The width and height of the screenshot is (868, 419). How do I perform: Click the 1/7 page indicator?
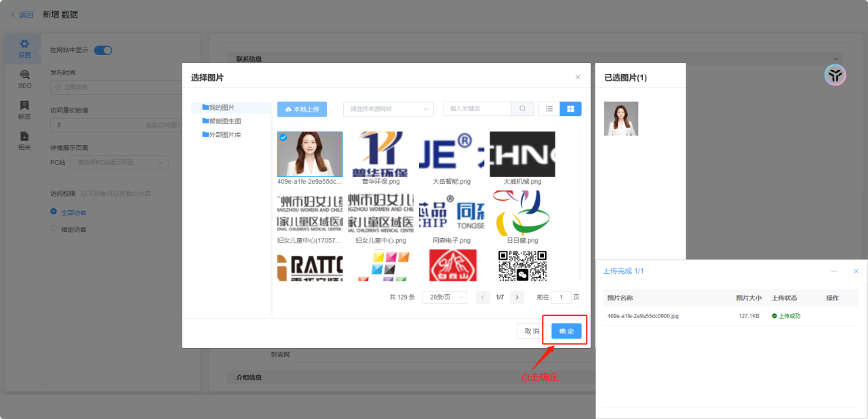pos(500,297)
